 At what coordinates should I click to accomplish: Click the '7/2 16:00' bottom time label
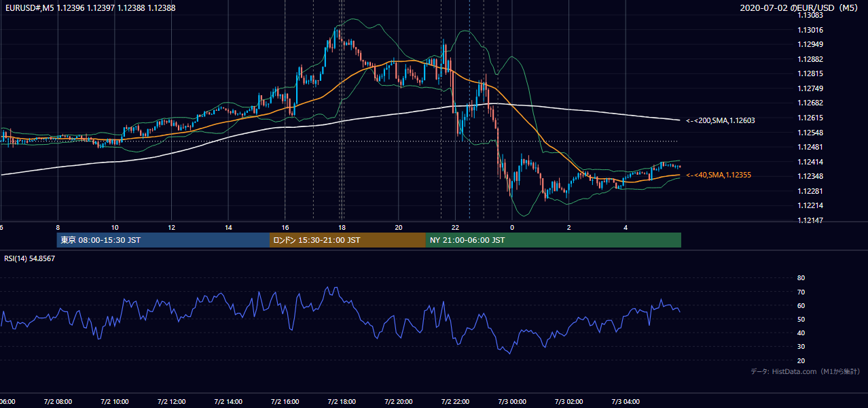285,401
